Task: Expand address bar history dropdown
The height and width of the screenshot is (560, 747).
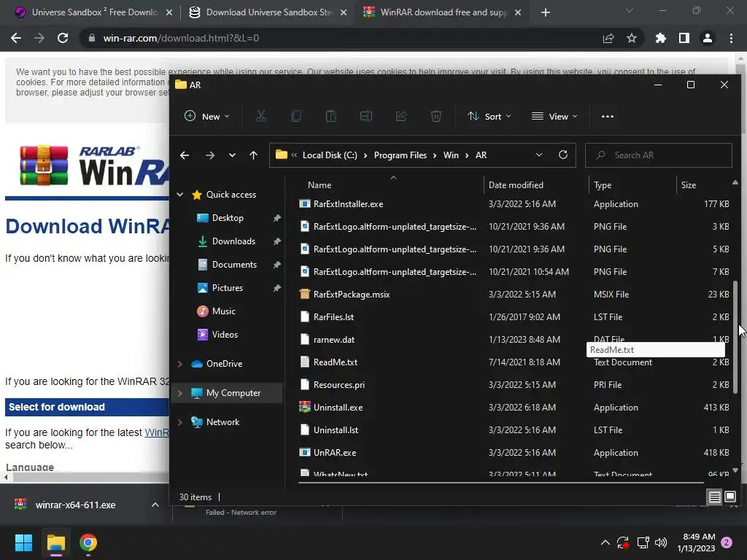Action: [x=539, y=155]
